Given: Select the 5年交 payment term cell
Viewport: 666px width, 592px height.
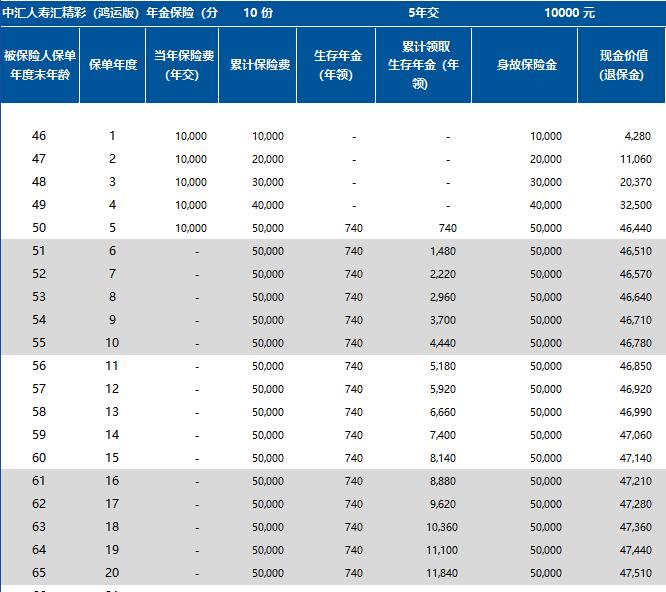Looking at the screenshot, I should tap(423, 12).
